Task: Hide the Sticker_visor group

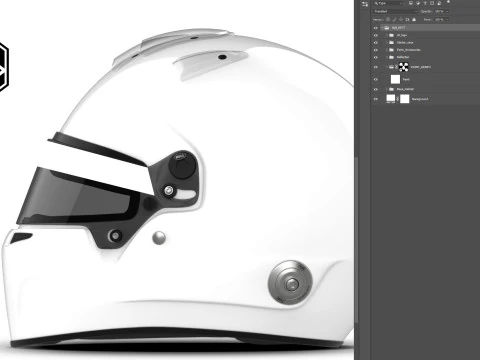Action: click(x=376, y=42)
